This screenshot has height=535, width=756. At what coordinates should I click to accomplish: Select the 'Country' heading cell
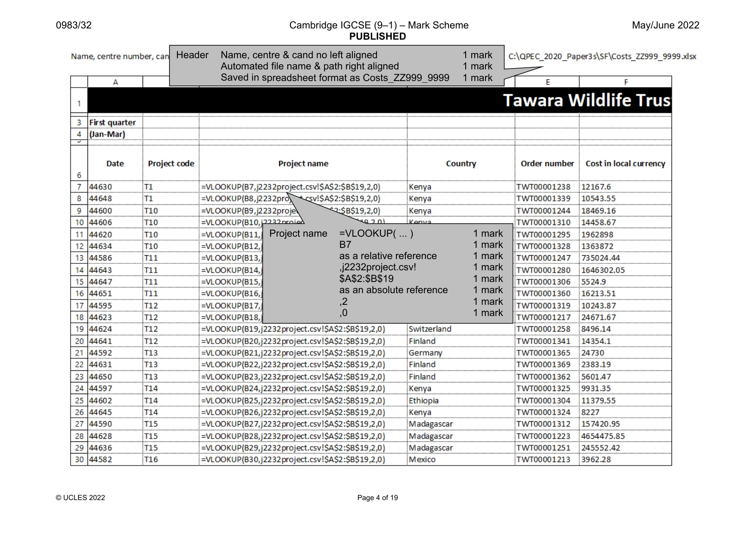tap(461, 163)
